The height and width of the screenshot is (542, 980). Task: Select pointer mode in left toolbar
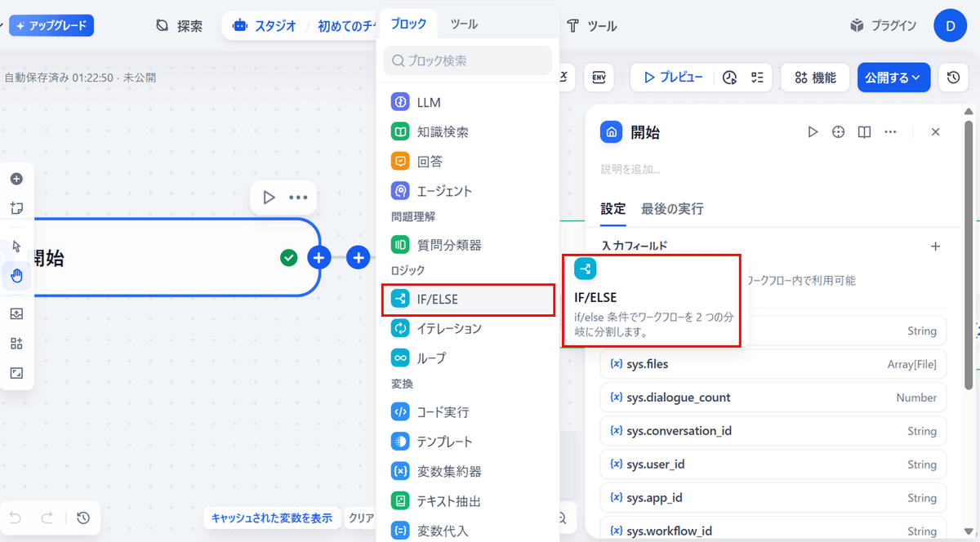click(16, 247)
